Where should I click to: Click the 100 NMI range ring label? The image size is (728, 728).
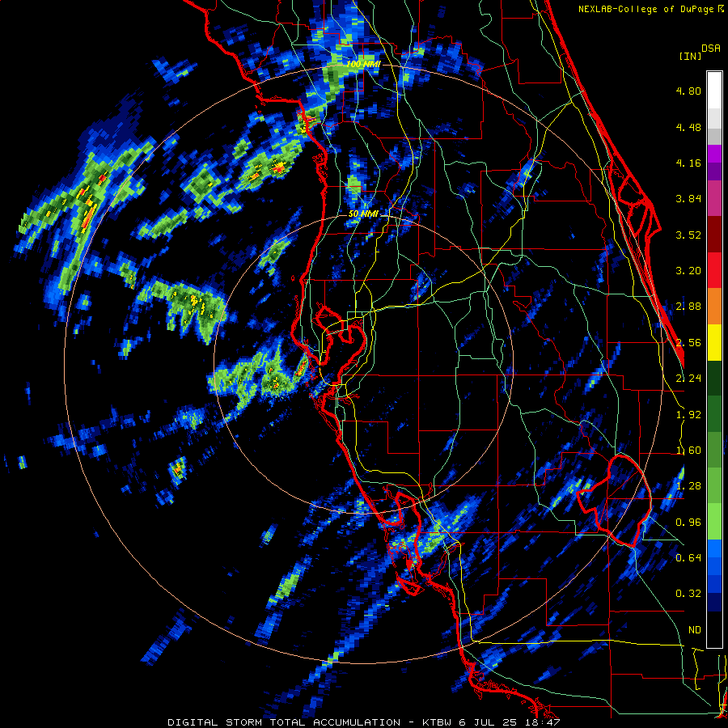pos(363,64)
